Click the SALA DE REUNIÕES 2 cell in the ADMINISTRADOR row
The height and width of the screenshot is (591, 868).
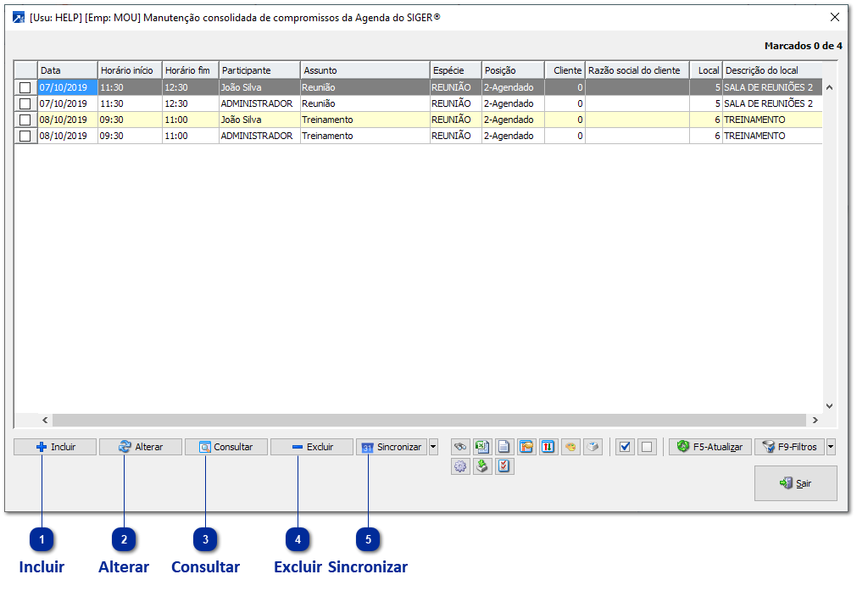(772, 103)
